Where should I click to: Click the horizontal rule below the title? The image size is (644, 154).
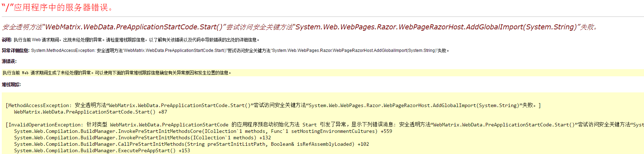pos(322,16)
